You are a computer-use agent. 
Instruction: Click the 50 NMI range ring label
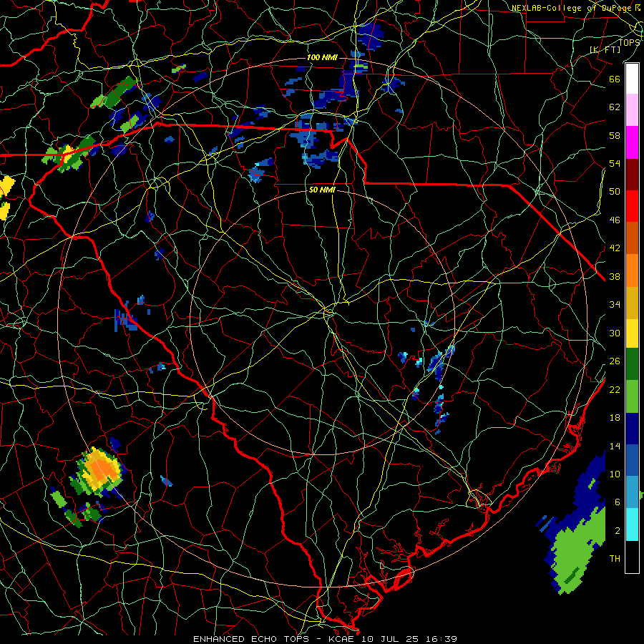(x=322, y=190)
